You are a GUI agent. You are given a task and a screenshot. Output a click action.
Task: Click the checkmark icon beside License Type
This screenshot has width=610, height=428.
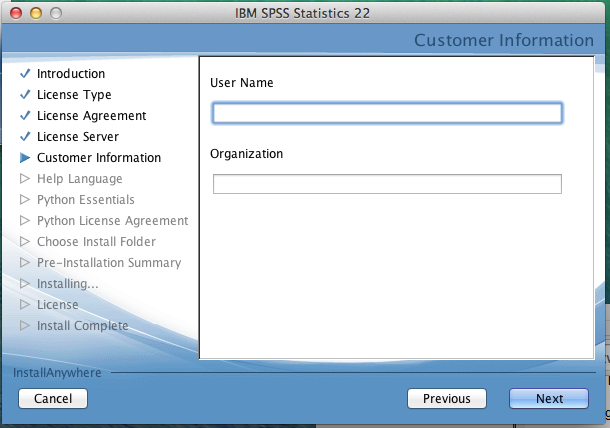click(x=25, y=94)
